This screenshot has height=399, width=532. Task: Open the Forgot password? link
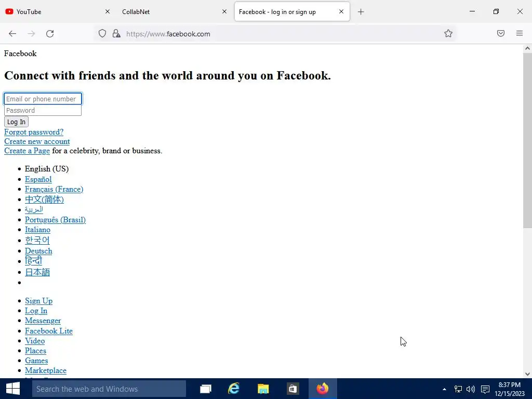(x=34, y=132)
